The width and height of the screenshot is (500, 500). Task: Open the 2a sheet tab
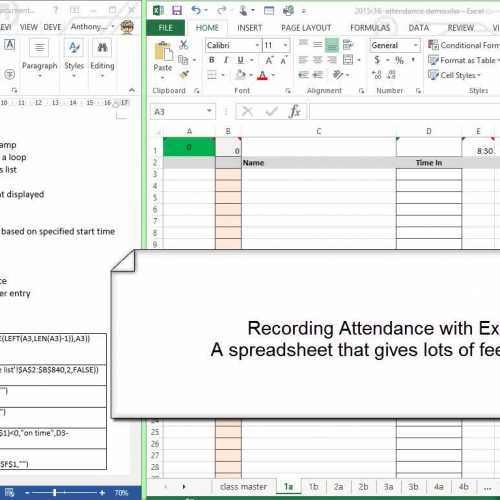pos(338,487)
